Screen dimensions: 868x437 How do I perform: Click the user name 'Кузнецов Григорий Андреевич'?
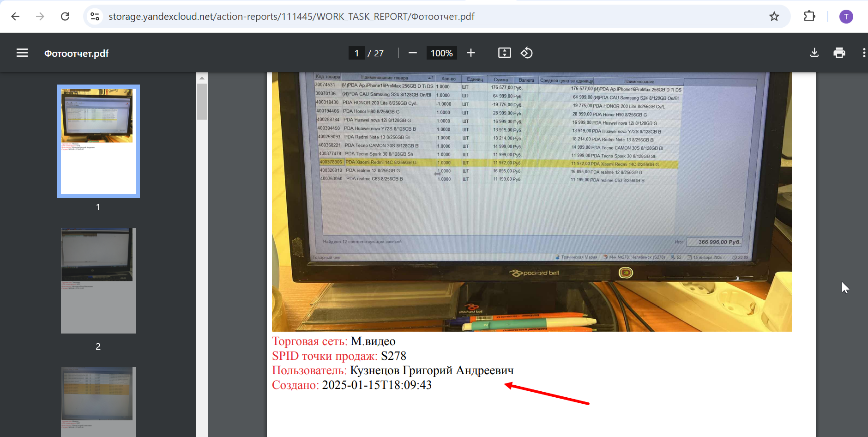coord(432,370)
